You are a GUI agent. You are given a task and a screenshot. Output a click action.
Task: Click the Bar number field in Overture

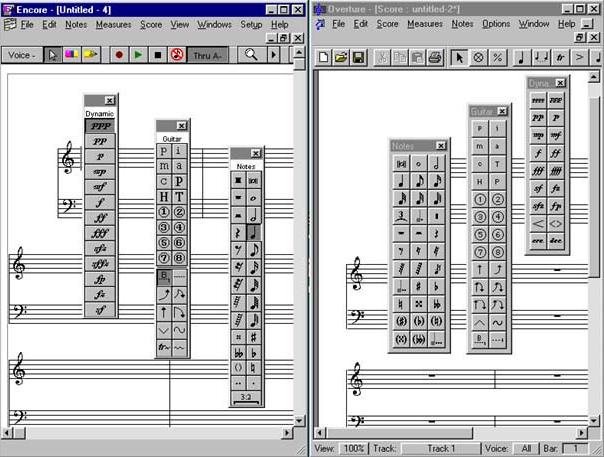coord(575,449)
